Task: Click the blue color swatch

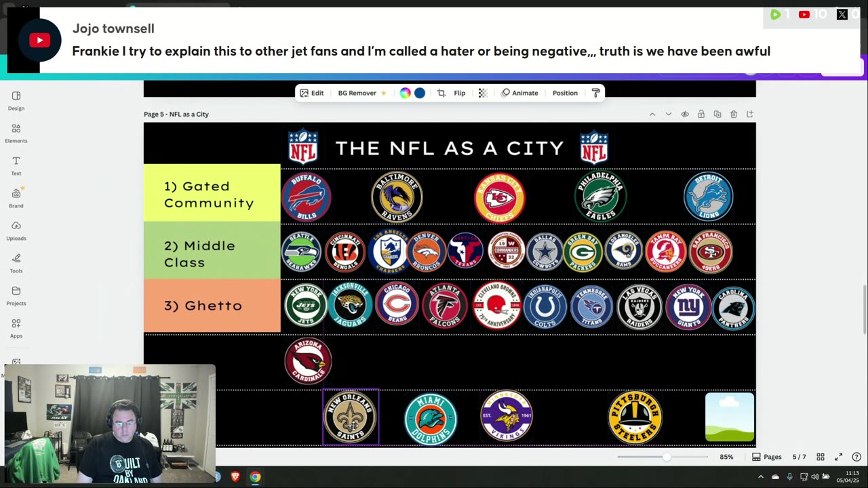Action: click(420, 93)
